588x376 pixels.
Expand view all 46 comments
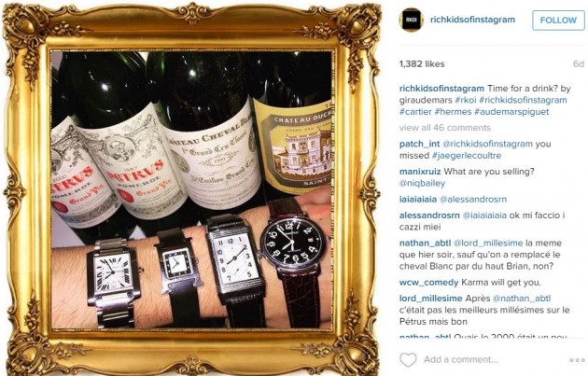[445, 128]
